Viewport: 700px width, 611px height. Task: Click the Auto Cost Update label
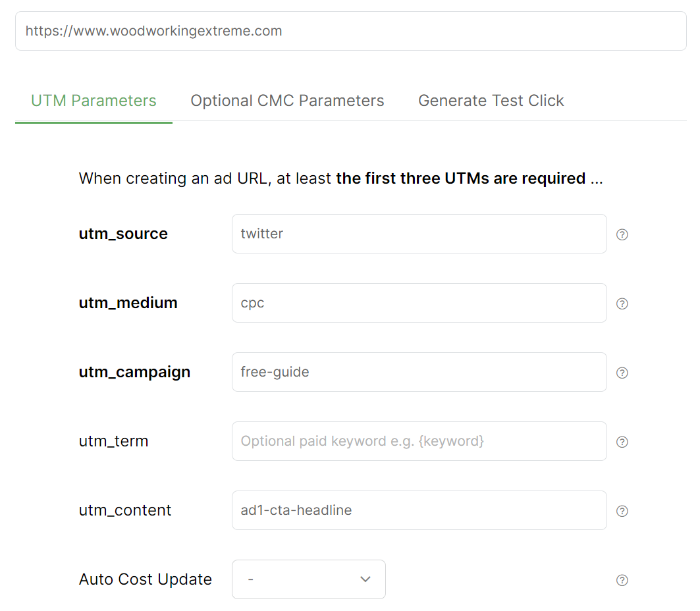146,579
